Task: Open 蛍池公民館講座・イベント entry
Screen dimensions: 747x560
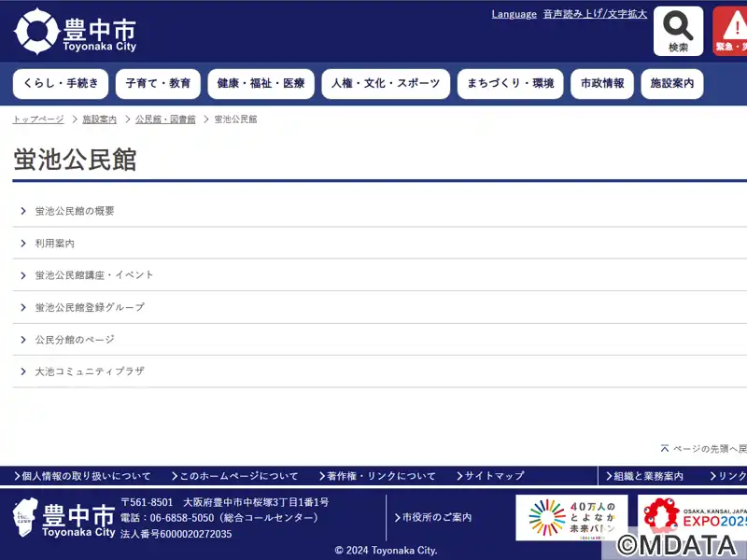Action: click(x=94, y=275)
